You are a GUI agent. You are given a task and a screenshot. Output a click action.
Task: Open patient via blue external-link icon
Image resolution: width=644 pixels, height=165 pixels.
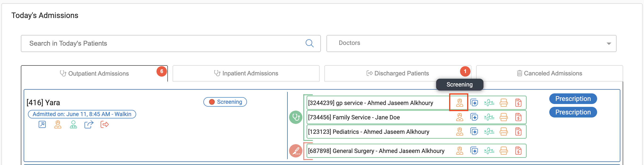coord(42,124)
